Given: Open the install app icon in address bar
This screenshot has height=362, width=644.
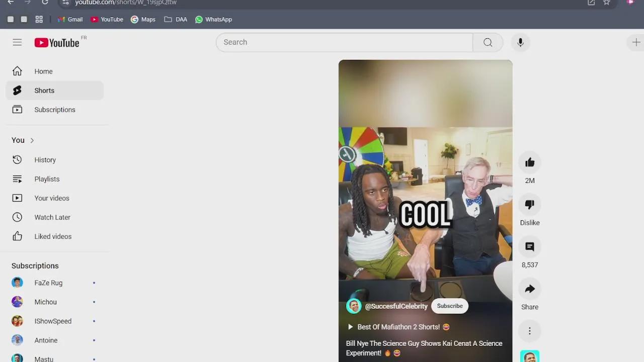Looking at the screenshot, I should [x=591, y=3].
